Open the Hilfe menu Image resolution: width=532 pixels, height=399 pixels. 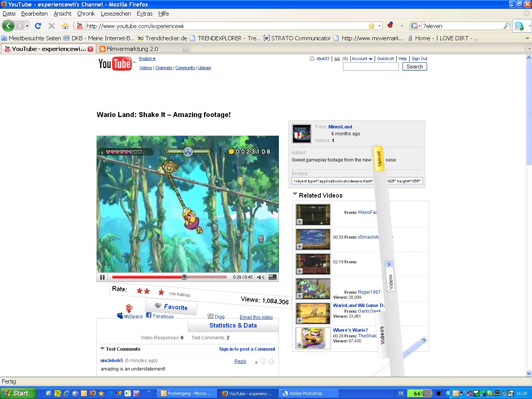164,14
